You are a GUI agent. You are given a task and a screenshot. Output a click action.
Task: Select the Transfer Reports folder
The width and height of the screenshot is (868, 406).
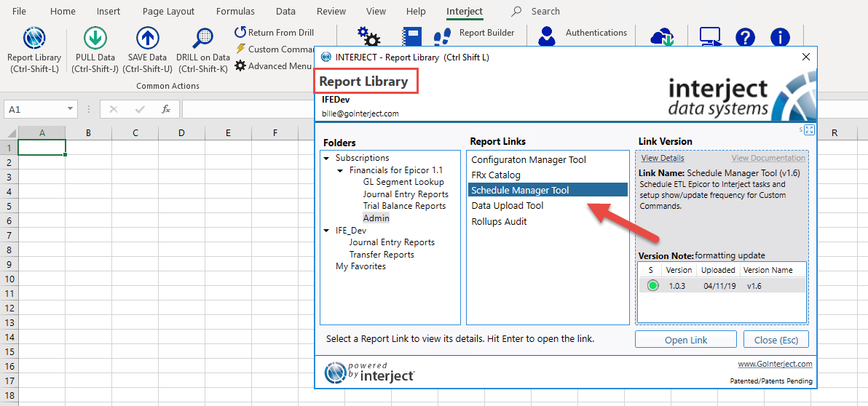coord(382,255)
